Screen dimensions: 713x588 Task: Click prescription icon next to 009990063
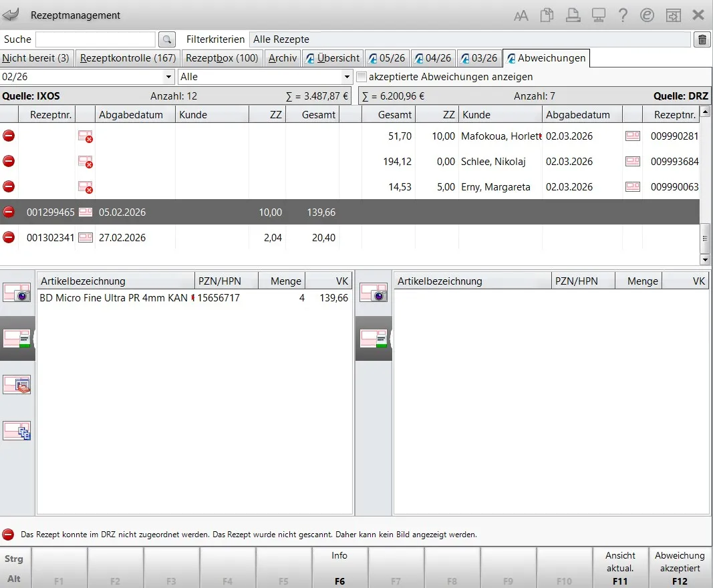point(633,187)
